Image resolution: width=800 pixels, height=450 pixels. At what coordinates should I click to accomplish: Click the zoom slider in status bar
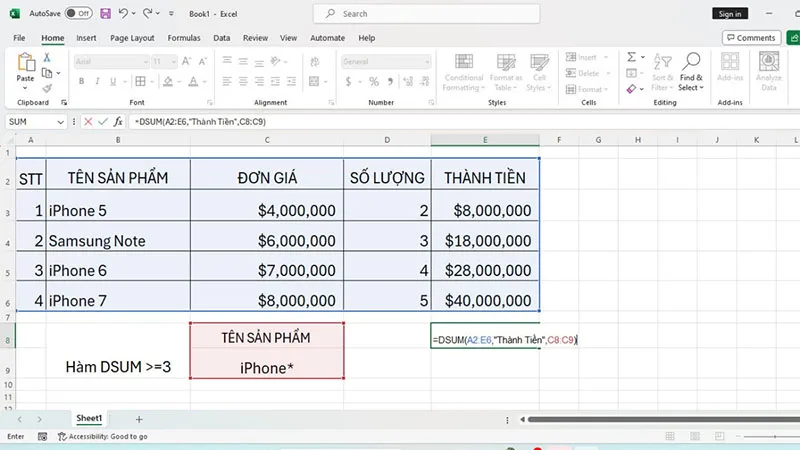point(771,437)
